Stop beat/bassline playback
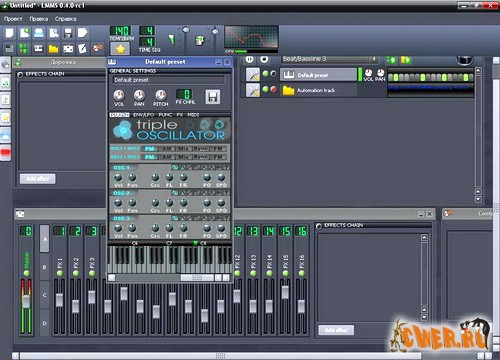Screen dimensions: 500x360 [264, 59]
